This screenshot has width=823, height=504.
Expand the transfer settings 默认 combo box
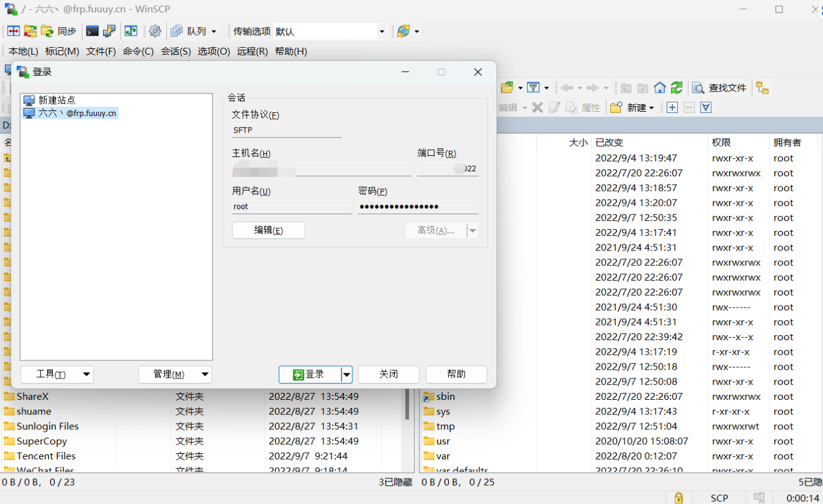tap(382, 31)
